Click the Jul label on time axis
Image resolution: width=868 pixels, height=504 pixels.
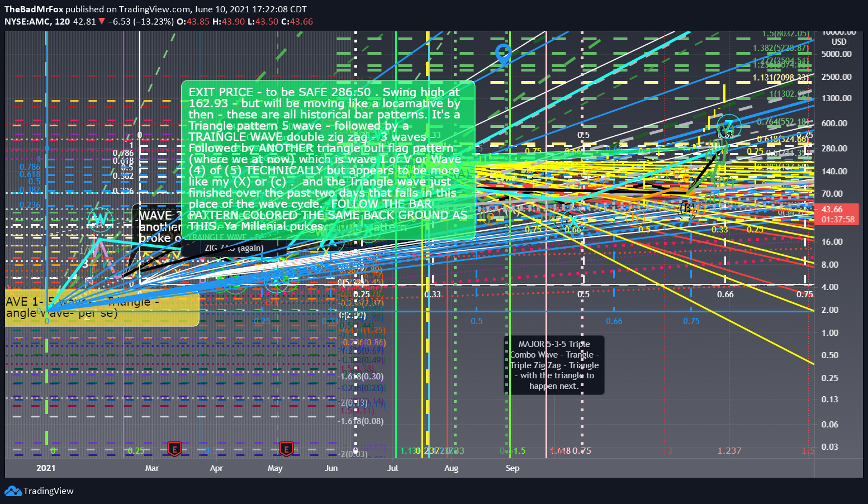point(392,468)
